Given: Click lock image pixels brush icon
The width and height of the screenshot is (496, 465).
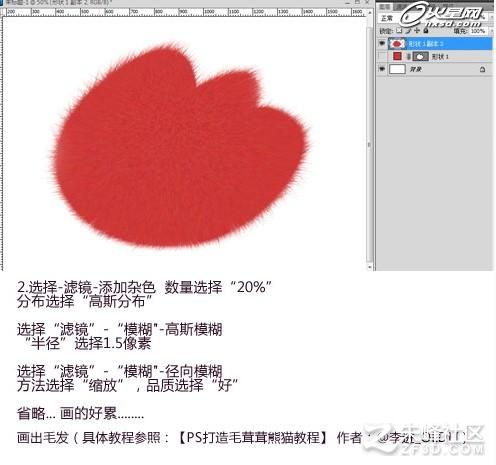Looking at the screenshot, I should click(x=408, y=31).
